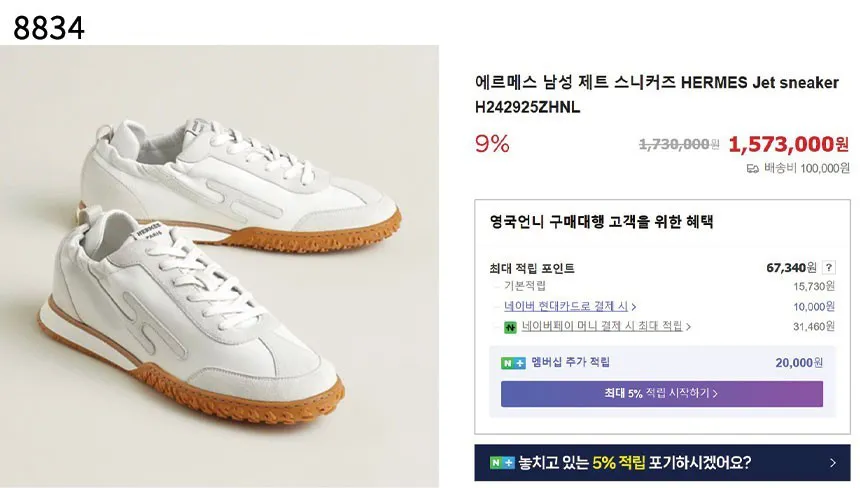The image size is (860, 488).
Task: Click the delivery truck icon next to 배송비
Action: coord(753,168)
